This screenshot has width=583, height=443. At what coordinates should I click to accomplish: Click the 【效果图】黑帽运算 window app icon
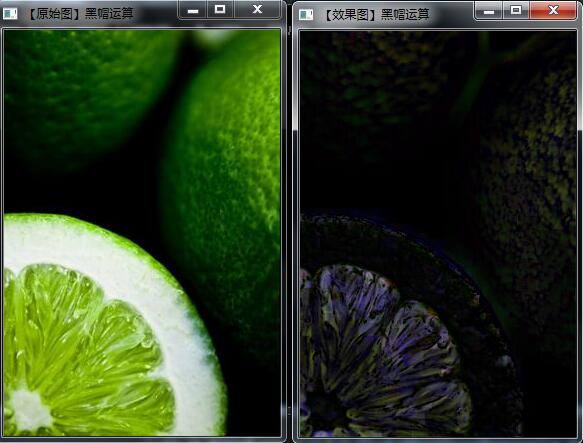[x=306, y=15]
